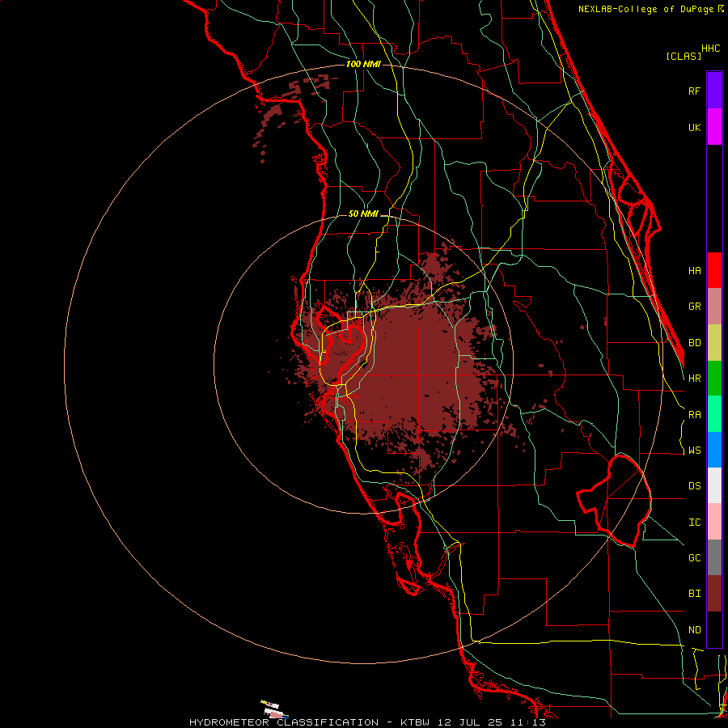Viewport: 728px width, 728px height.
Task: Click the blue WS legend swatch
Action: click(714, 450)
